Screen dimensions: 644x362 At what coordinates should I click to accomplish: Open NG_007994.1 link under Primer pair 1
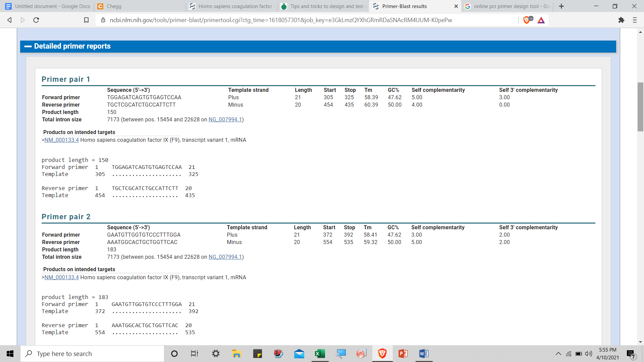pos(225,120)
